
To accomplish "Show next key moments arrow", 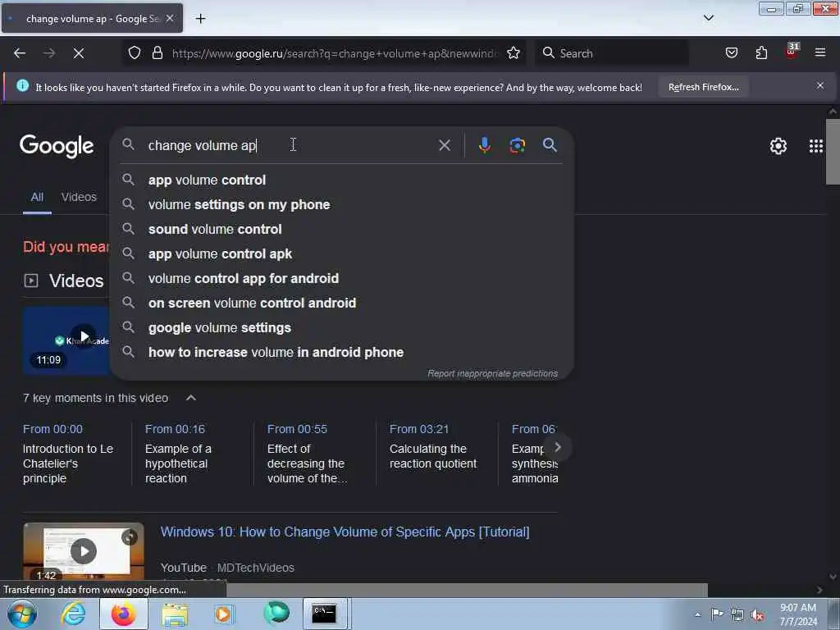I will click(557, 447).
